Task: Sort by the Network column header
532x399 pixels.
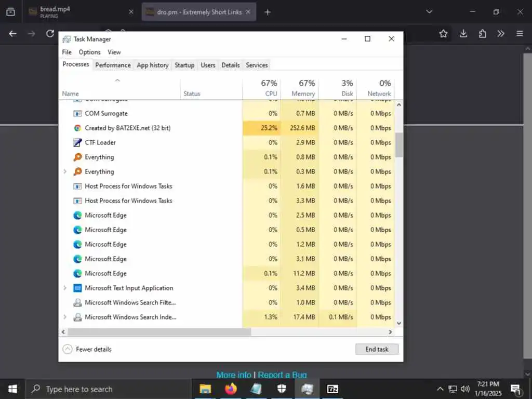Action: tap(375, 88)
